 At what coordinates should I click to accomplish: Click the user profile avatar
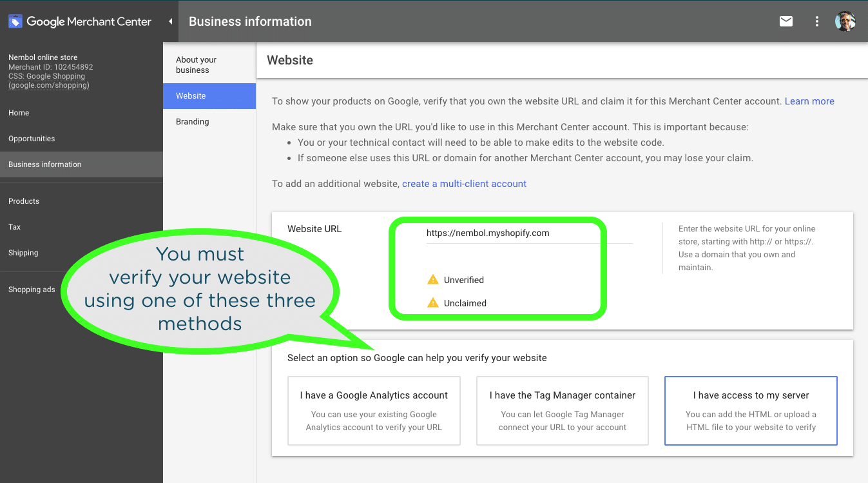pyautogui.click(x=845, y=21)
